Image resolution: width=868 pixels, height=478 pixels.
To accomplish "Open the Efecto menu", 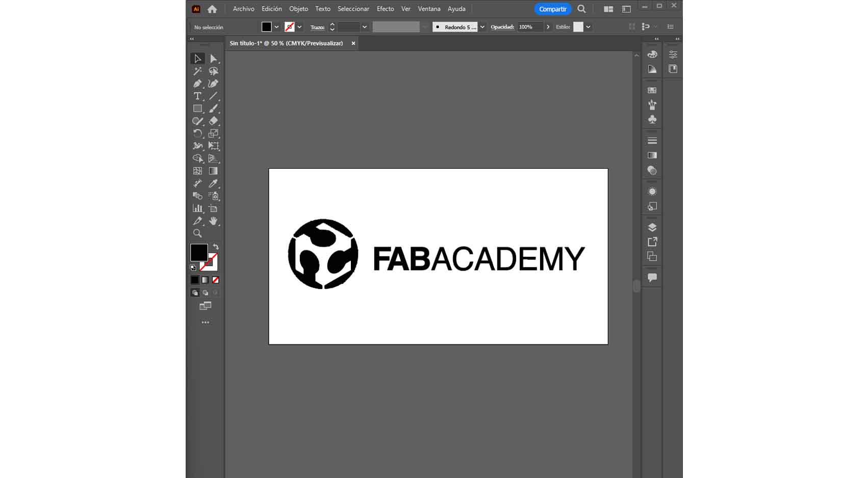I will coord(385,9).
